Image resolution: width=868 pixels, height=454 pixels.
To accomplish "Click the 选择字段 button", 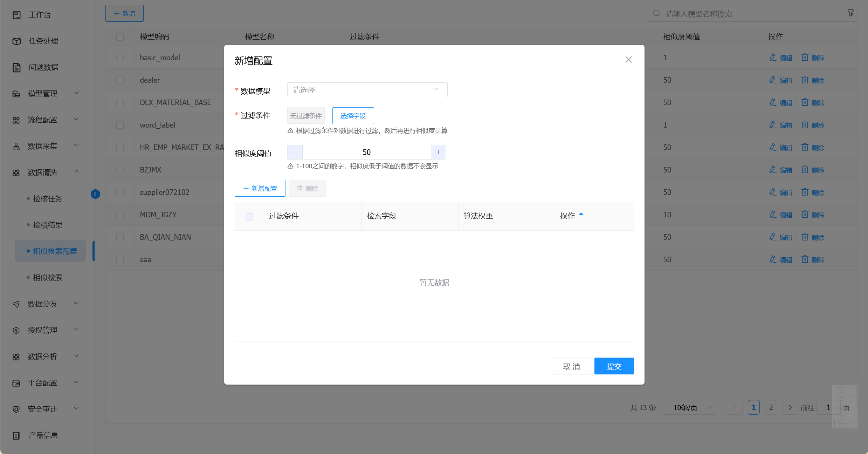I will click(x=353, y=116).
